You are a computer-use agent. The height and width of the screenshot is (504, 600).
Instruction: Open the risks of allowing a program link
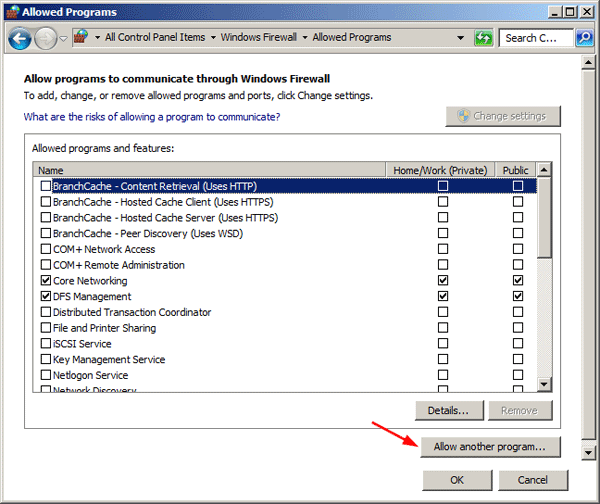coord(151,117)
